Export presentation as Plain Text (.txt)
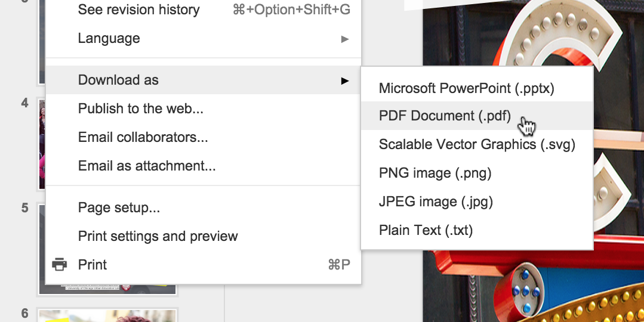The image size is (644, 322). [426, 230]
